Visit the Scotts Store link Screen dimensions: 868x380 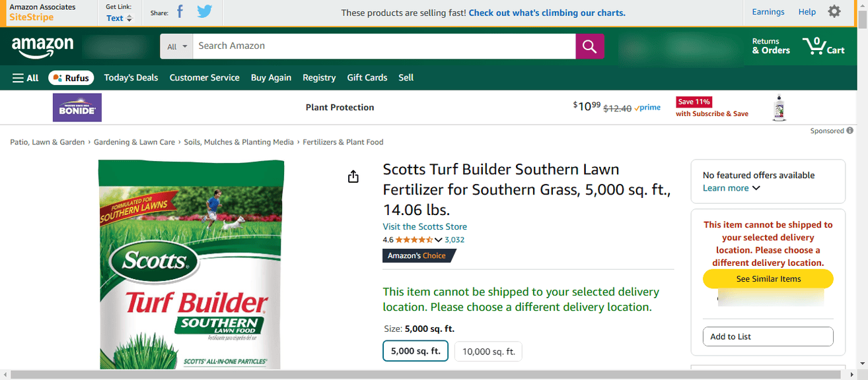[x=424, y=226]
